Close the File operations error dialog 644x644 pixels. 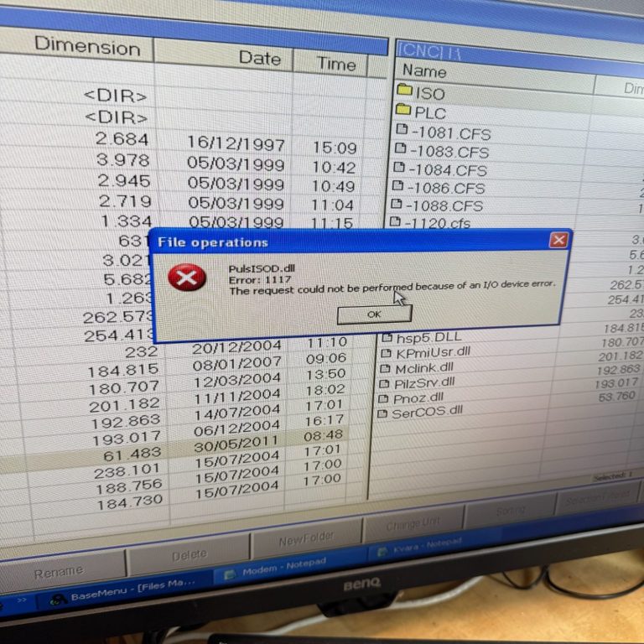coord(558,240)
